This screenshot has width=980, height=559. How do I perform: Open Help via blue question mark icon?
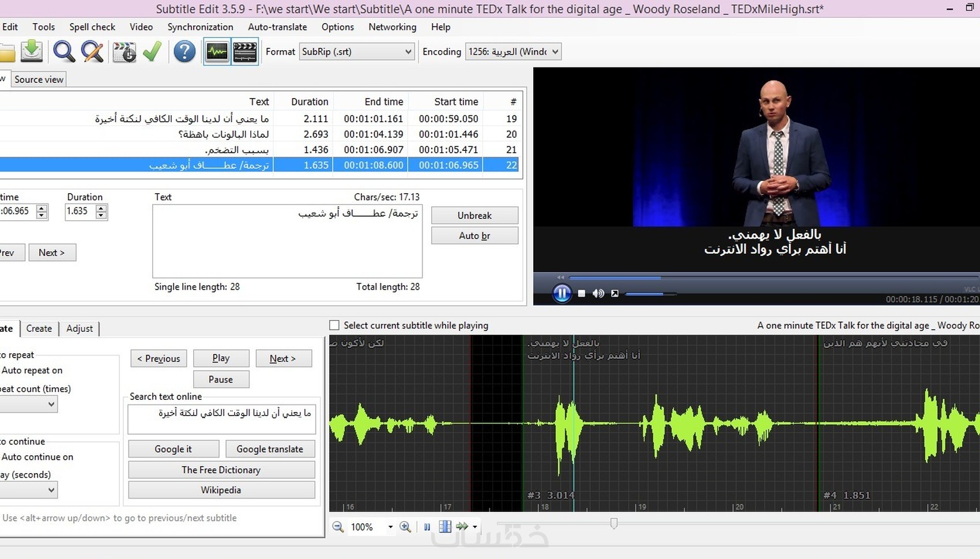point(184,52)
